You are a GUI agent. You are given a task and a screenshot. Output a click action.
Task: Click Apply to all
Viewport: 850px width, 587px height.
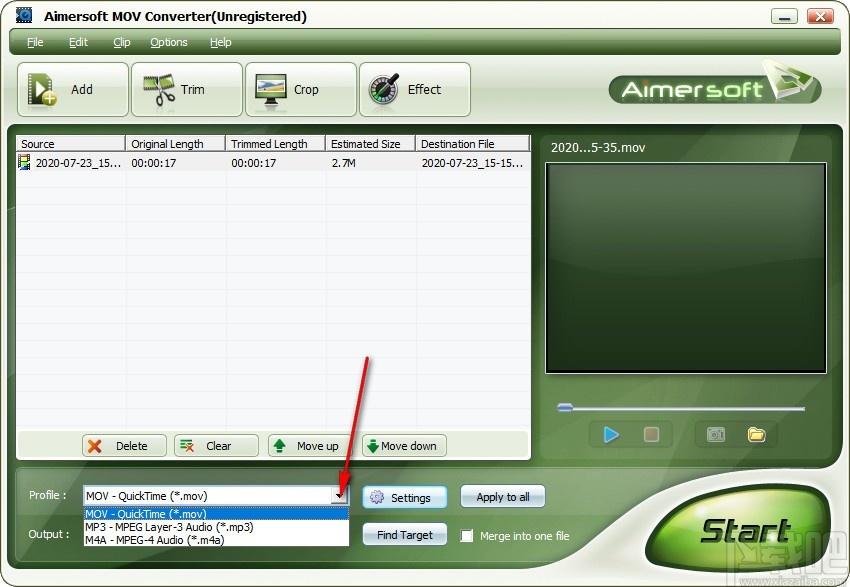(503, 497)
